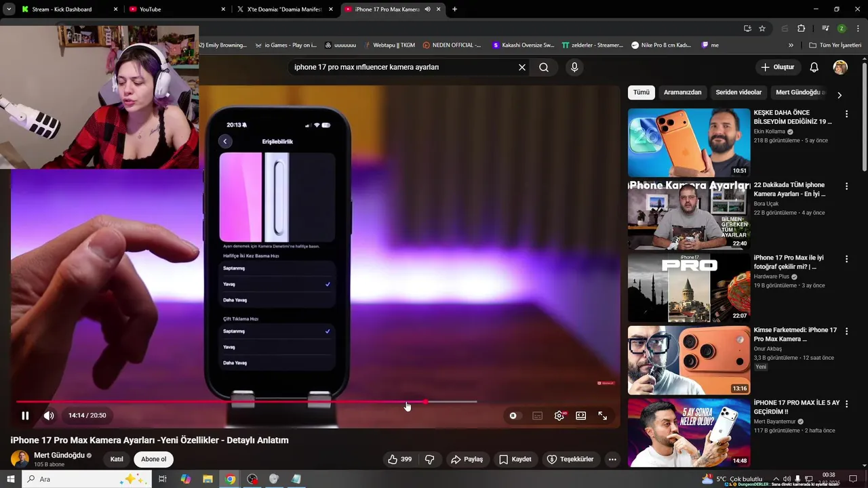The width and height of the screenshot is (868, 488).
Task: Turn on subtitles with the captions icon
Action: pyautogui.click(x=538, y=415)
